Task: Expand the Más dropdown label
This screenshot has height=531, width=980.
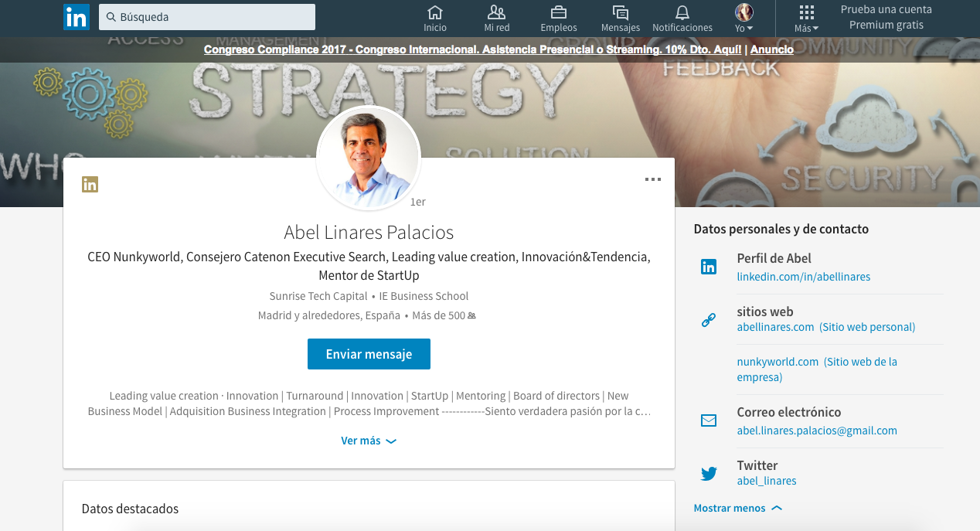Action: (807, 29)
